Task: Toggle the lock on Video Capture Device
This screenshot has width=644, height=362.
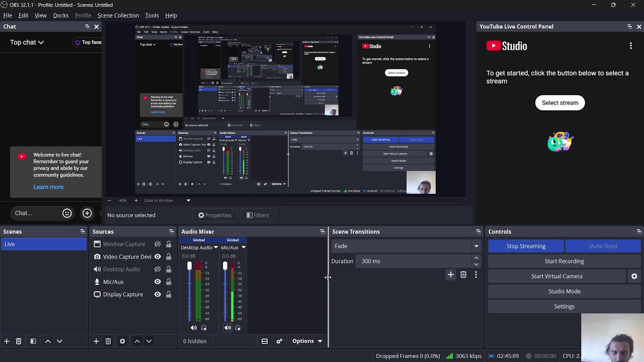Action: (x=169, y=257)
